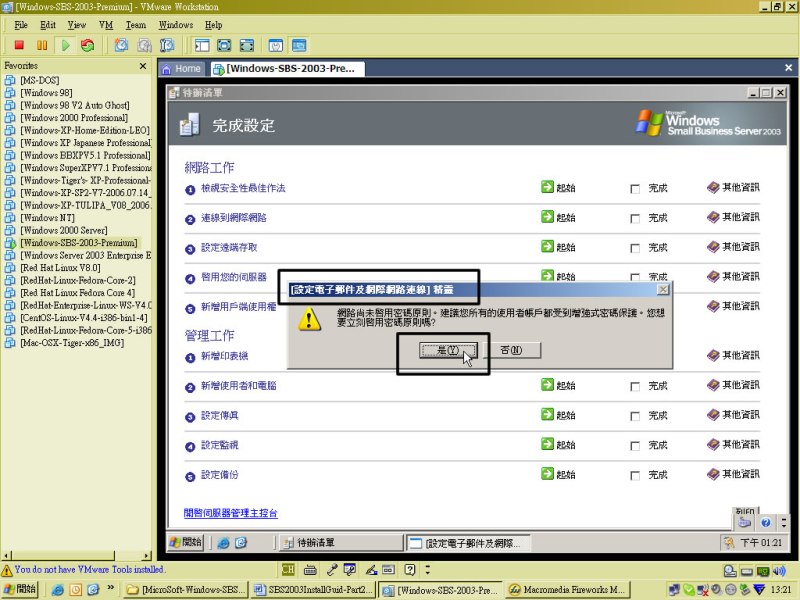Toggle the sidebar view toolbar icon

click(202, 45)
